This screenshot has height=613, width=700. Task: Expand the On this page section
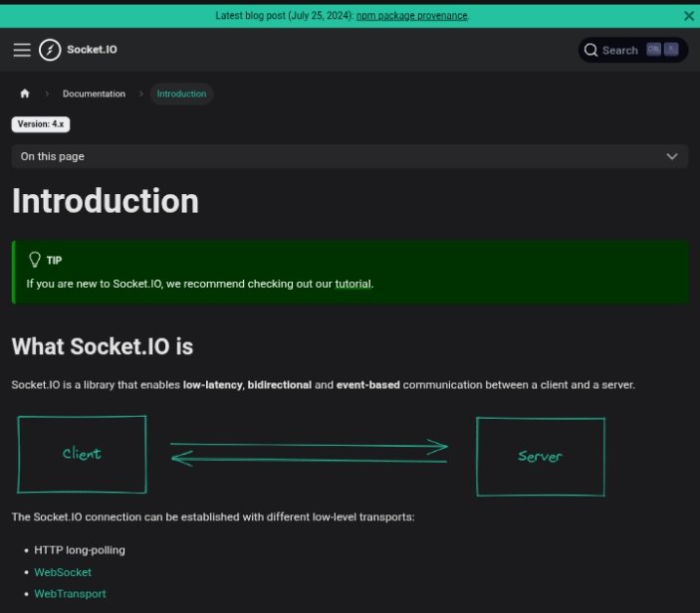(350, 156)
